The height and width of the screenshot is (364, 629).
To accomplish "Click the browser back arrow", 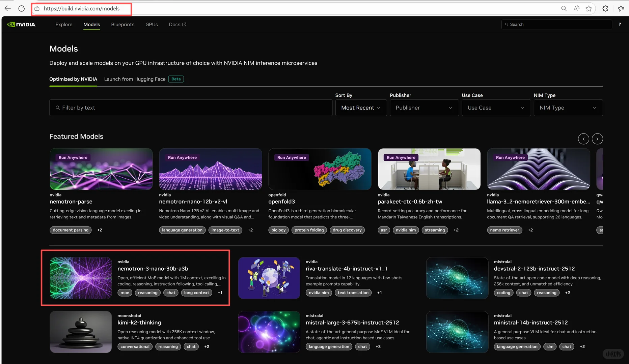I will click(7, 8).
